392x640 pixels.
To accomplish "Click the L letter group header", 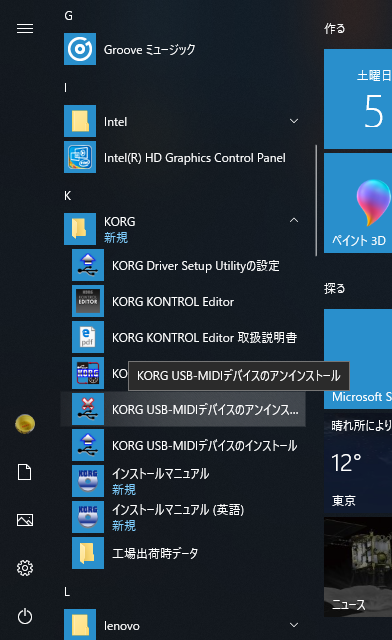I will point(67,592).
